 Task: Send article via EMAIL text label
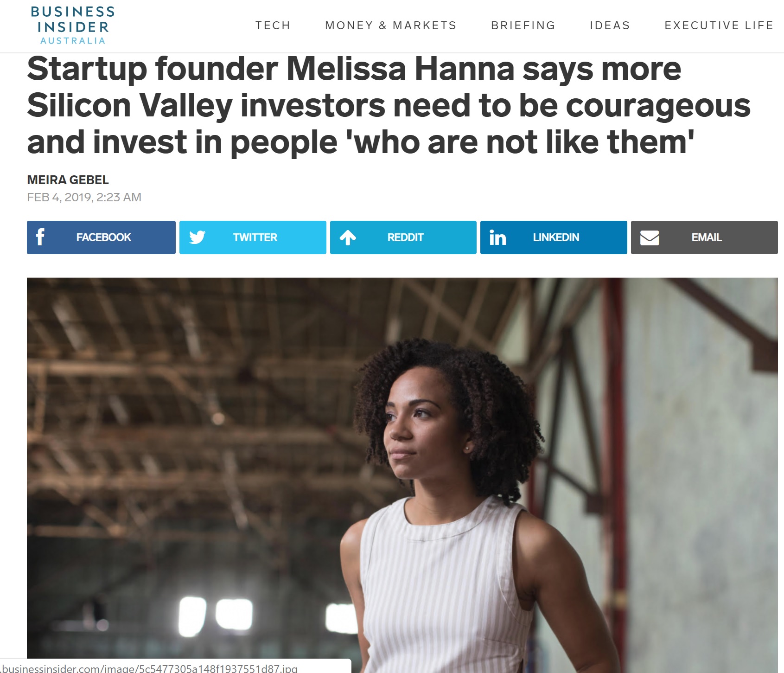click(x=707, y=237)
